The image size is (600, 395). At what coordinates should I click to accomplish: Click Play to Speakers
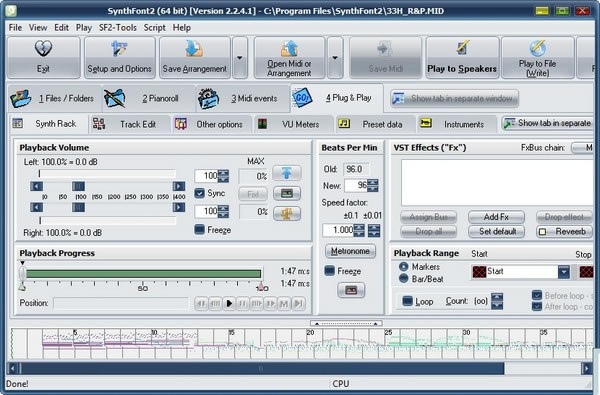click(462, 58)
